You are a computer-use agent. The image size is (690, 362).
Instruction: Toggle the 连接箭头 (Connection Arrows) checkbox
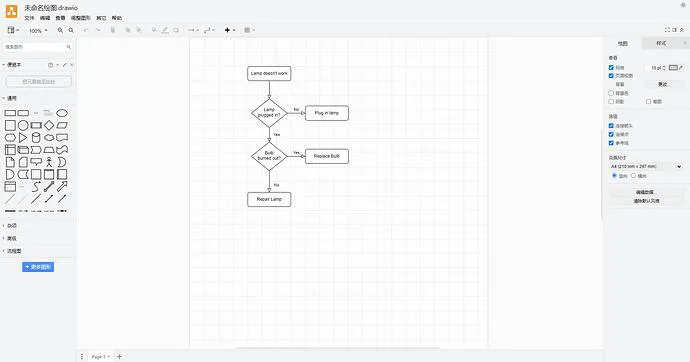pyautogui.click(x=611, y=126)
